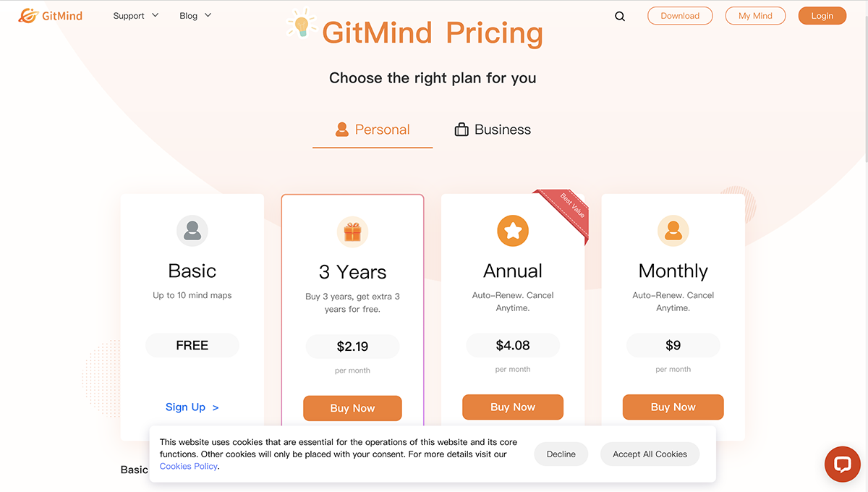Screen dimensions: 868x492
Task: Open the live chat bubble
Action: pos(842,464)
